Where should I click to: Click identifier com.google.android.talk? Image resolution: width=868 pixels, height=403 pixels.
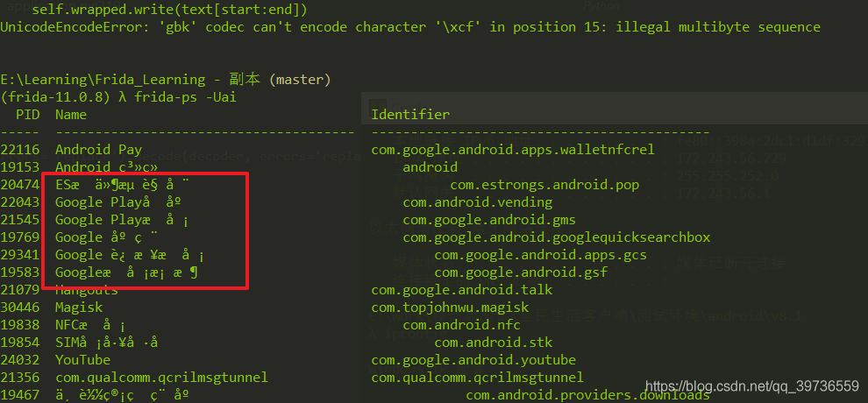462,290
